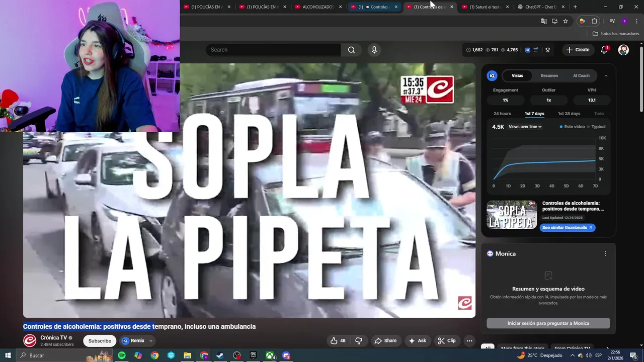Bookmark this page with the star icon
The height and width of the screenshot is (362, 644).
click(x=566, y=21)
